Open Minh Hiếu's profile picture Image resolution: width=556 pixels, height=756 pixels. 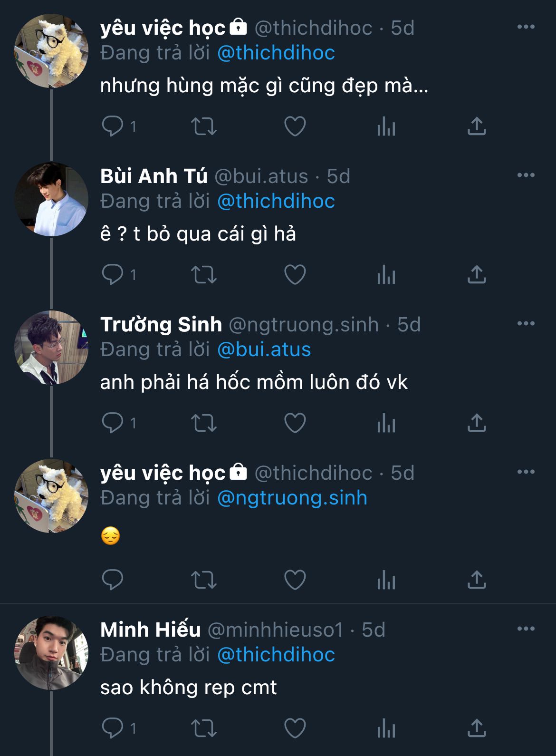(x=51, y=653)
